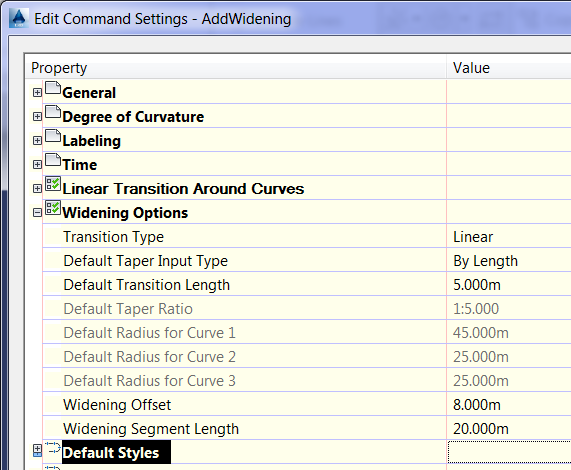Select the Labeling row
This screenshot has width=571, height=470.
(91, 141)
